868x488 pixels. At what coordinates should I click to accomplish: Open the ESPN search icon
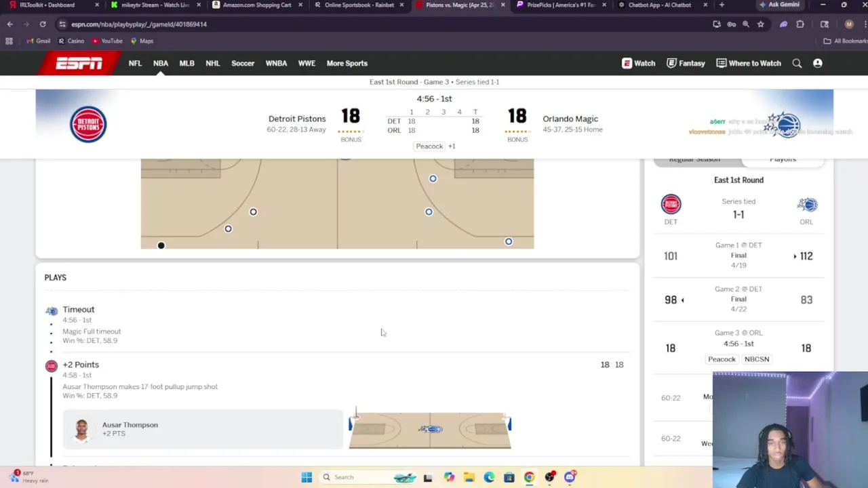click(x=797, y=64)
